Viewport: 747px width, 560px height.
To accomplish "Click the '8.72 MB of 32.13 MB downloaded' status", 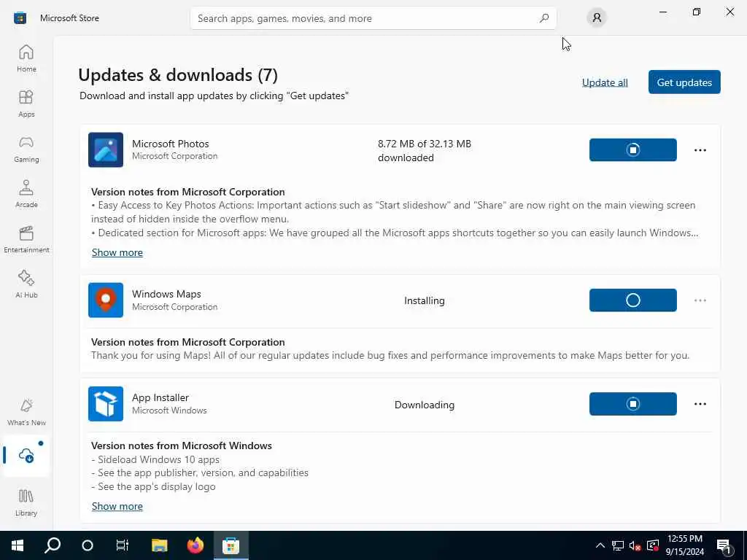I will tap(425, 150).
